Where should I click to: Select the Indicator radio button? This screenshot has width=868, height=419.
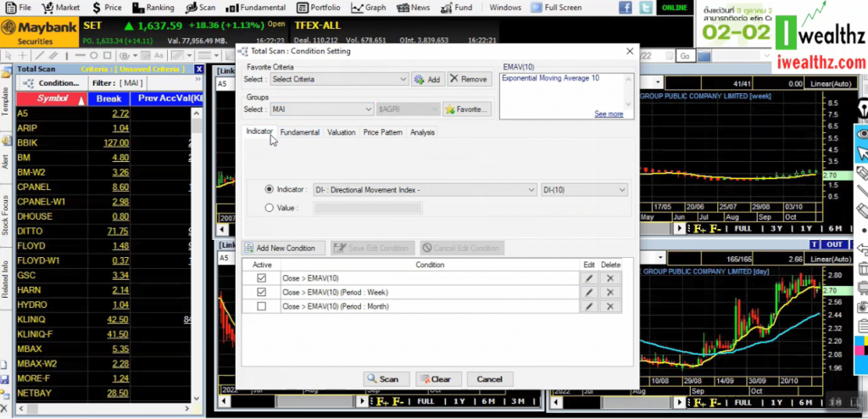point(269,189)
